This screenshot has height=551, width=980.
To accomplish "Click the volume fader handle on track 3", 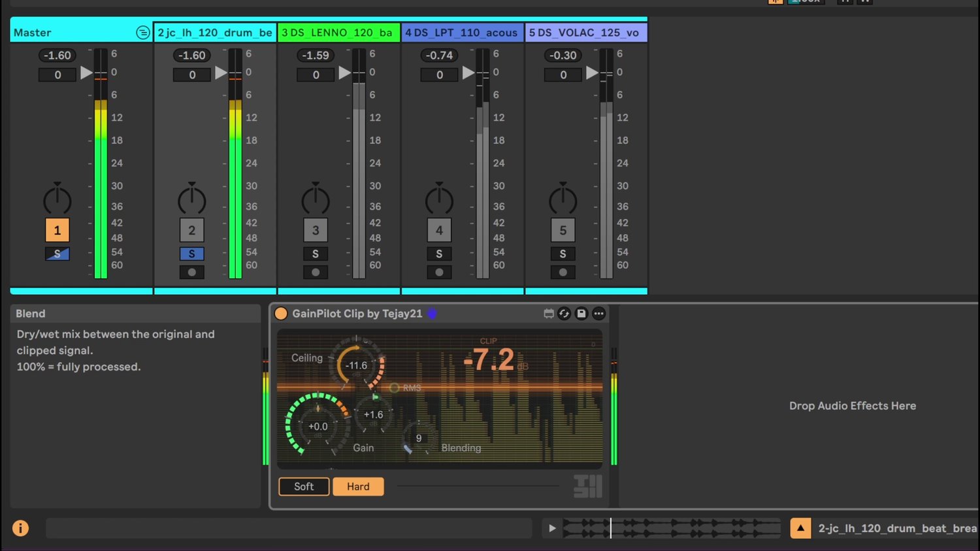I will point(344,73).
